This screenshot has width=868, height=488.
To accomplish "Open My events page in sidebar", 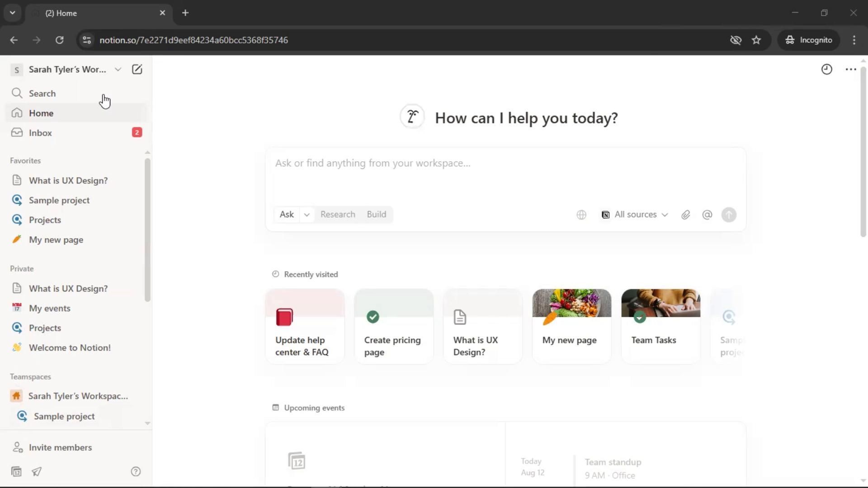I will coord(49,308).
